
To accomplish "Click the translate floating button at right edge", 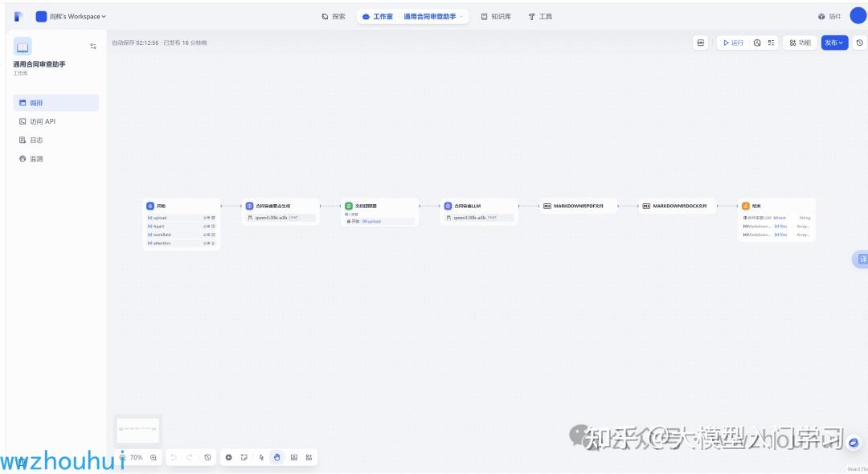I will click(861, 259).
